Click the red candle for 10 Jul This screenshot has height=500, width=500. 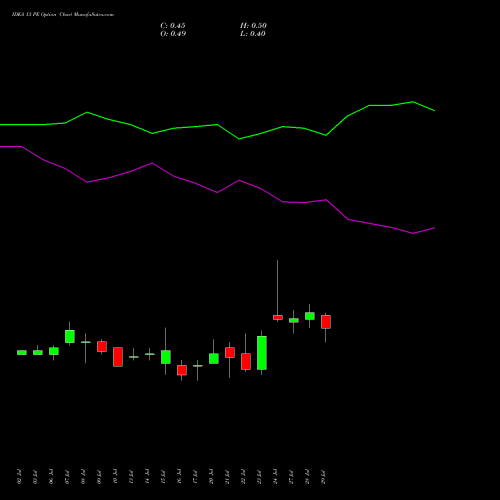(118, 357)
